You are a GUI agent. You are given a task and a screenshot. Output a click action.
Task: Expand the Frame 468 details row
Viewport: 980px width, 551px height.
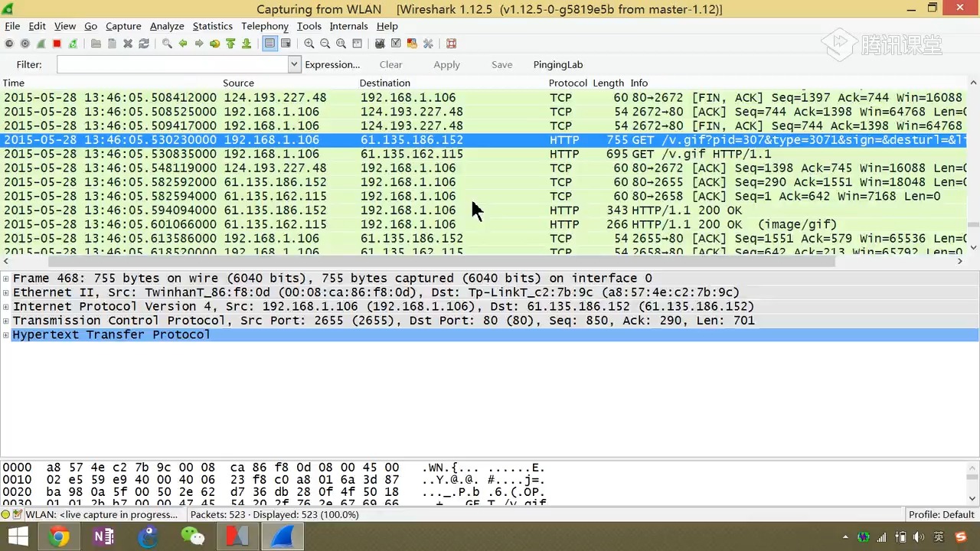(6, 279)
